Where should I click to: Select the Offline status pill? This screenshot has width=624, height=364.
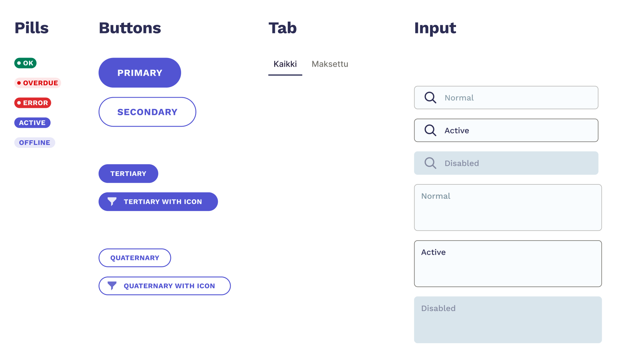pos(34,143)
